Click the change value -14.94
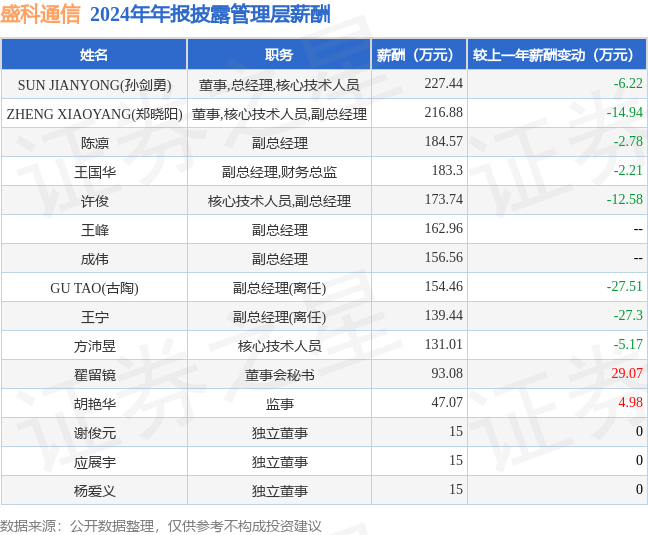This screenshot has height=535, width=648. point(624,112)
